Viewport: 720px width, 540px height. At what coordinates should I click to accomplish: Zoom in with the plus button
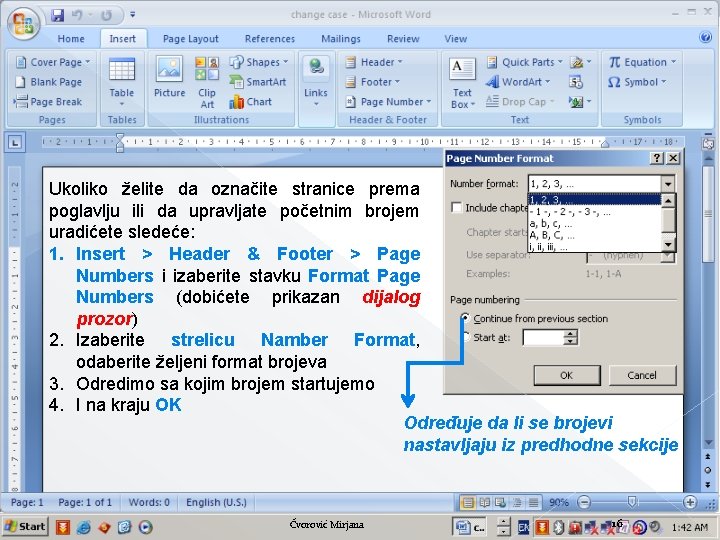[690, 502]
